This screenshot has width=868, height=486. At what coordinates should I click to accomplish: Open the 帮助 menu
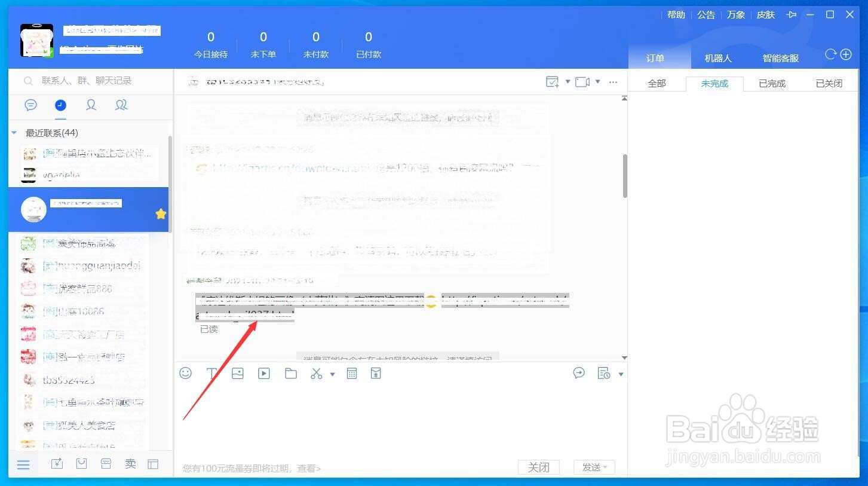click(676, 15)
